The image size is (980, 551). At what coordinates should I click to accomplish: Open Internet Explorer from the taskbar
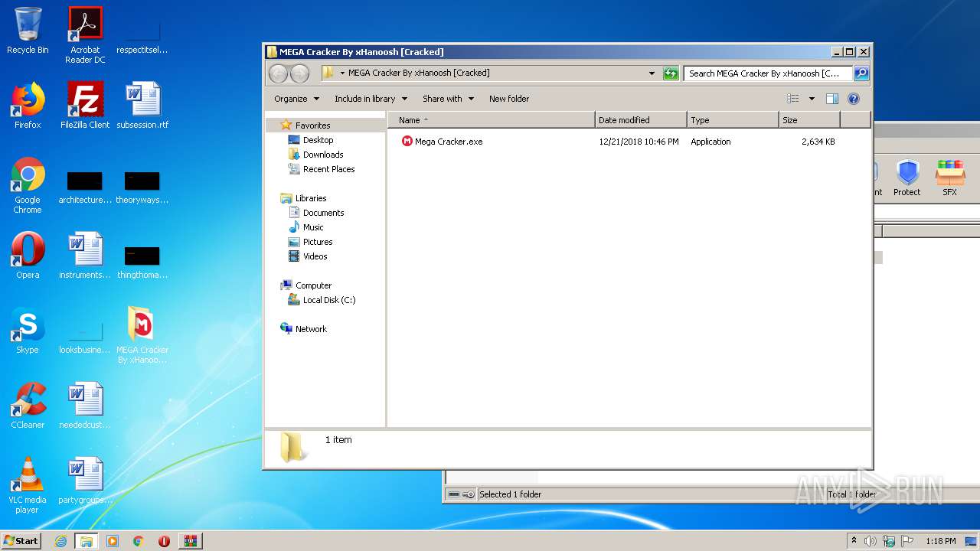60,541
